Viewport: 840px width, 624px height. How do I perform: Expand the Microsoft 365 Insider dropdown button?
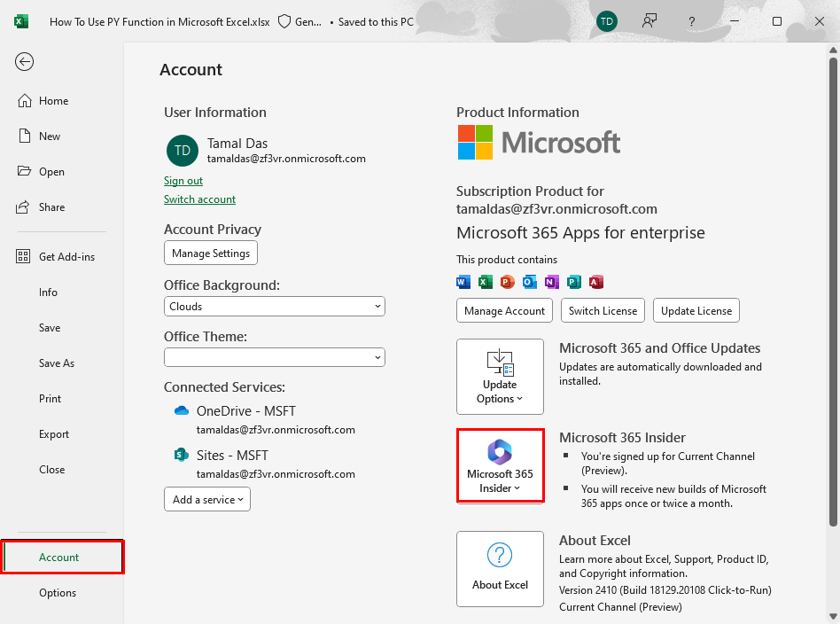point(500,465)
